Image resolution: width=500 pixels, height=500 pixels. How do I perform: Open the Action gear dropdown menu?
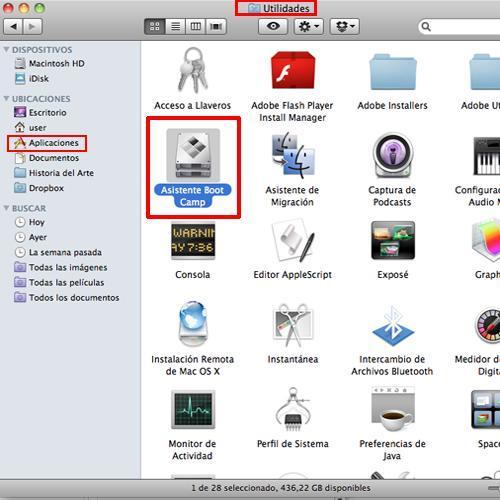point(309,26)
